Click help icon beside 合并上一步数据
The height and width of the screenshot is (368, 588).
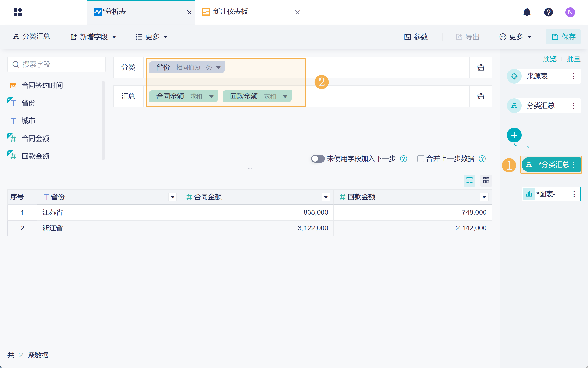pyautogui.click(x=482, y=159)
